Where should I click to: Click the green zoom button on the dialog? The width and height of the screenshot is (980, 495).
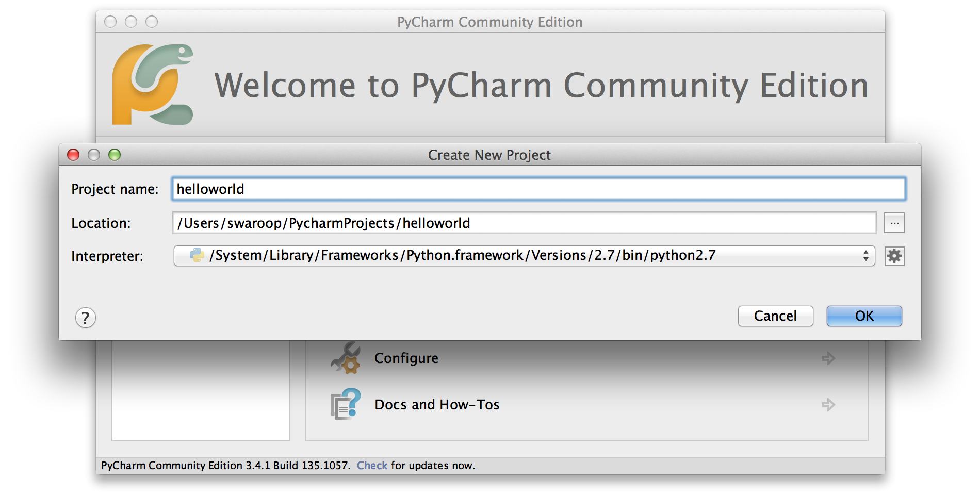coord(115,155)
